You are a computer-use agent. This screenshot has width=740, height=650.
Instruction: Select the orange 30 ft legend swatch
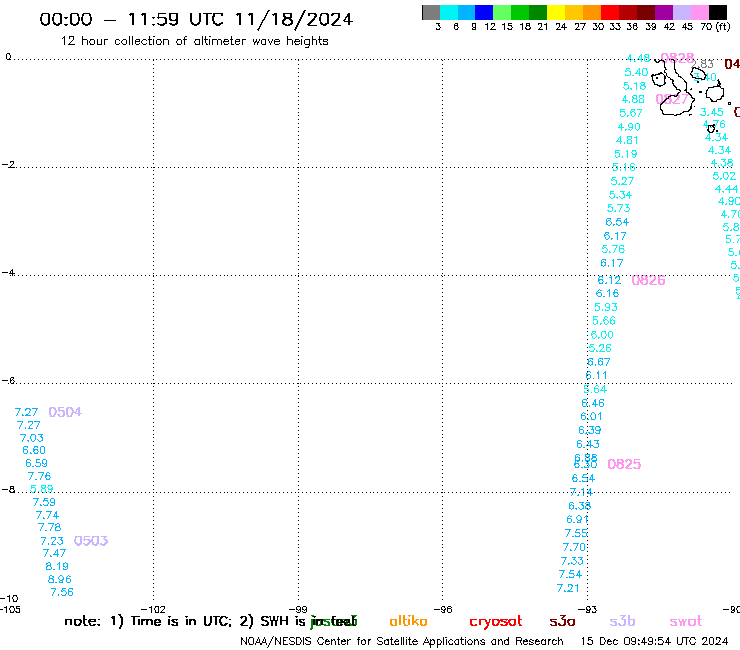pos(592,12)
